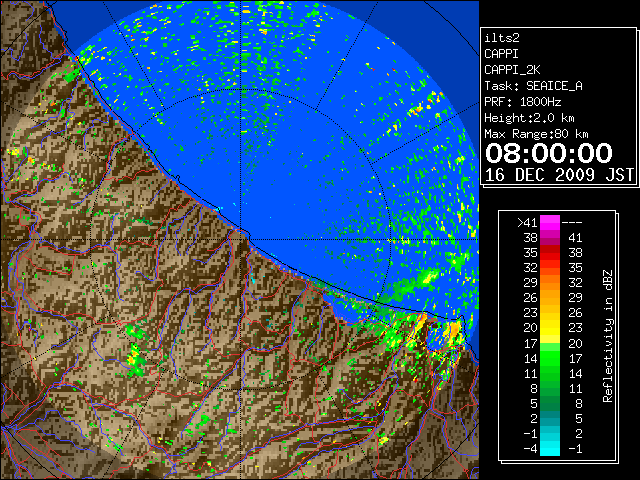
Task: Click the 08:00:00 timestamp text
Action: click(549, 153)
